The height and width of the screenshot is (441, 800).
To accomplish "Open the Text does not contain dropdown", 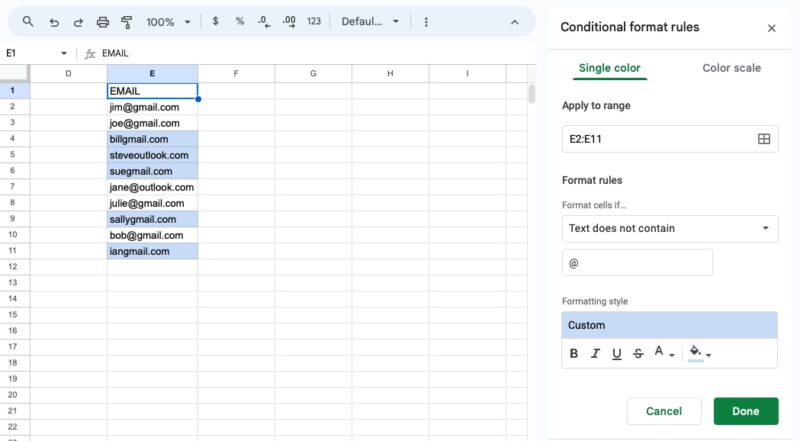I will (x=670, y=228).
